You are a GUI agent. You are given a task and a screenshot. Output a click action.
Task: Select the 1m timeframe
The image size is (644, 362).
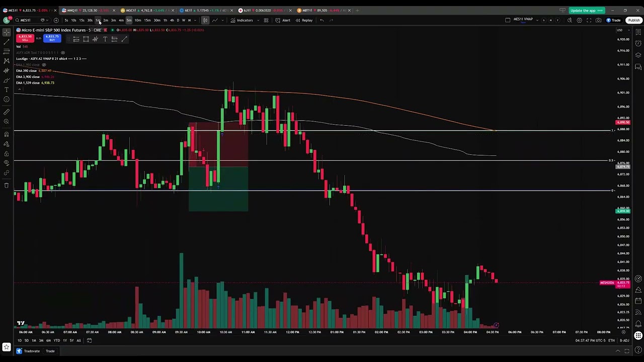pyautogui.click(x=98, y=20)
